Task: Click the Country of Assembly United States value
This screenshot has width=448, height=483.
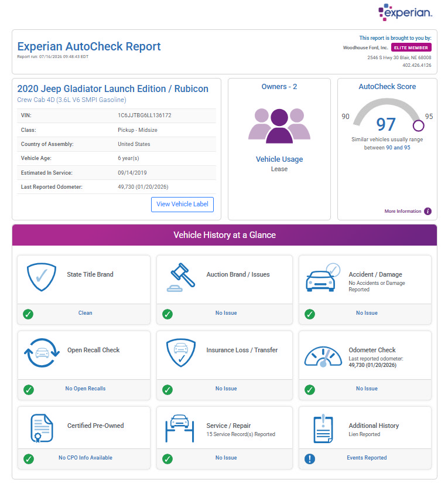Action: [x=134, y=144]
